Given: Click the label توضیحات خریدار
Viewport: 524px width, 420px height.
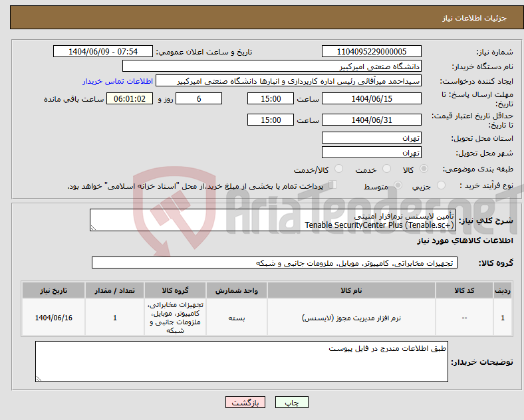Looking at the screenshot, I should [482, 362].
